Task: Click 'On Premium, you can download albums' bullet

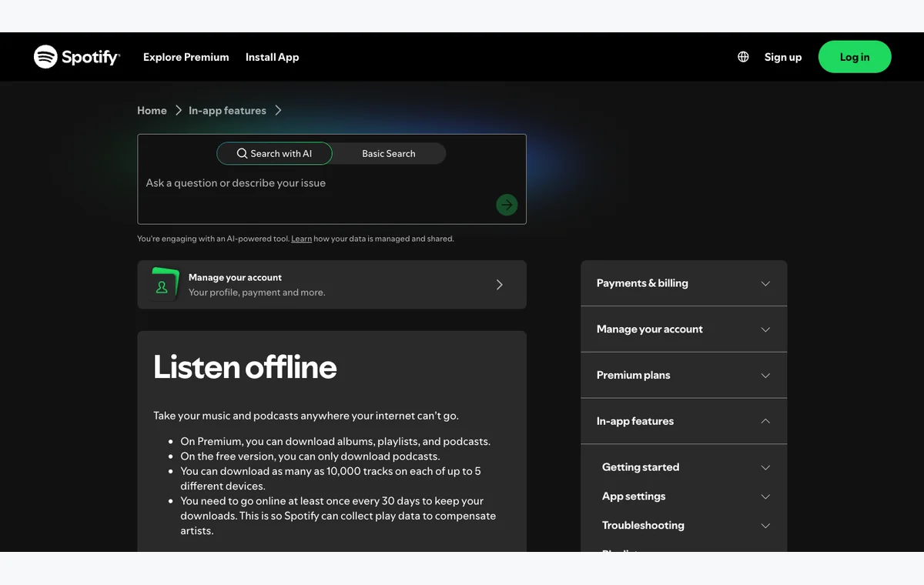Action: 335,442
